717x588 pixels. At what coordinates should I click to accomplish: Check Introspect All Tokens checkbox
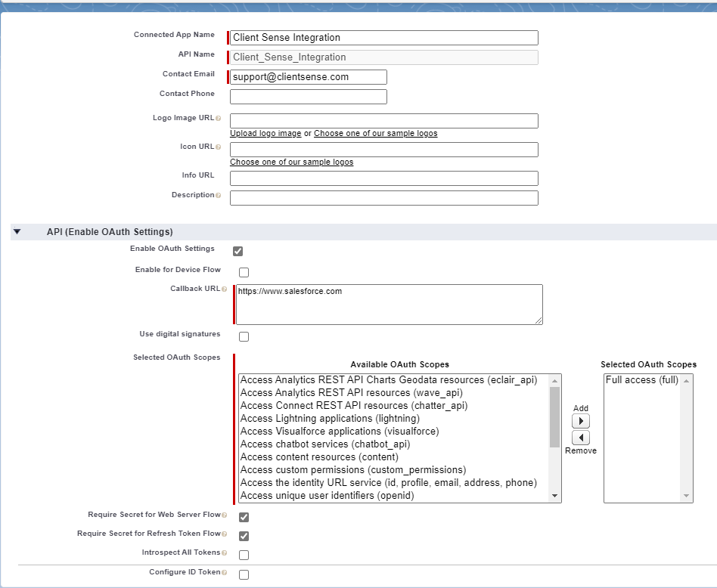click(x=244, y=555)
